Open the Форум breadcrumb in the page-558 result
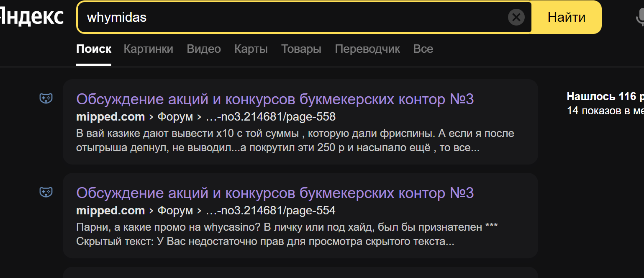The image size is (644, 278). click(x=175, y=117)
